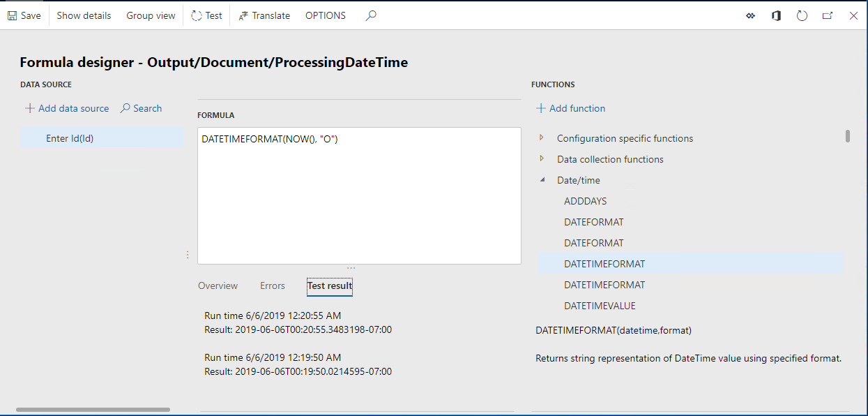Expand Data collection functions node
The width and height of the screenshot is (868, 416).
pos(542,158)
